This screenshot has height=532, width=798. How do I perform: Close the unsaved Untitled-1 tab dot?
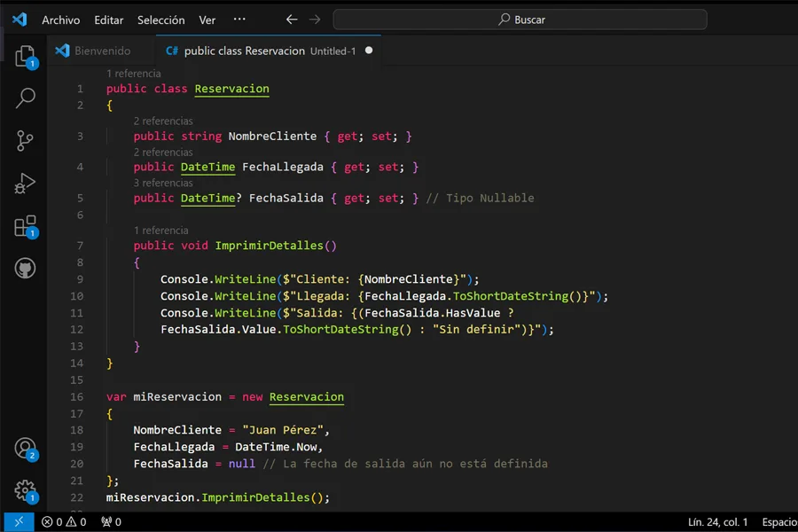[x=369, y=51]
